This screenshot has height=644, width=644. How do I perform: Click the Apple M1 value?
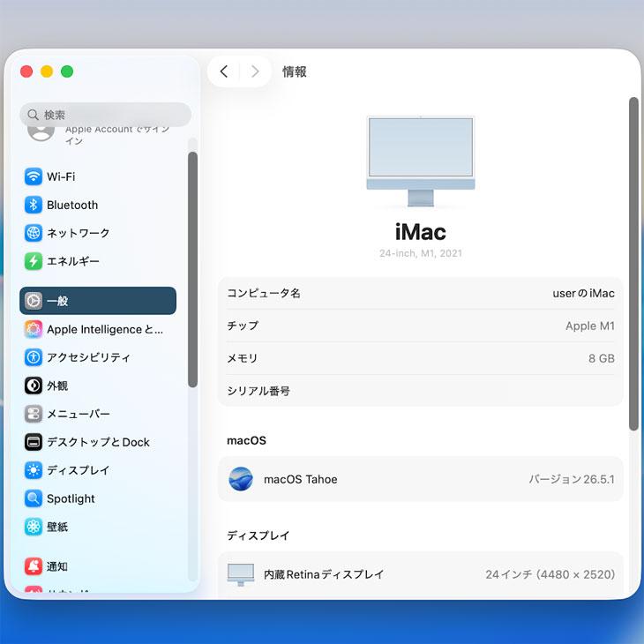tap(590, 326)
